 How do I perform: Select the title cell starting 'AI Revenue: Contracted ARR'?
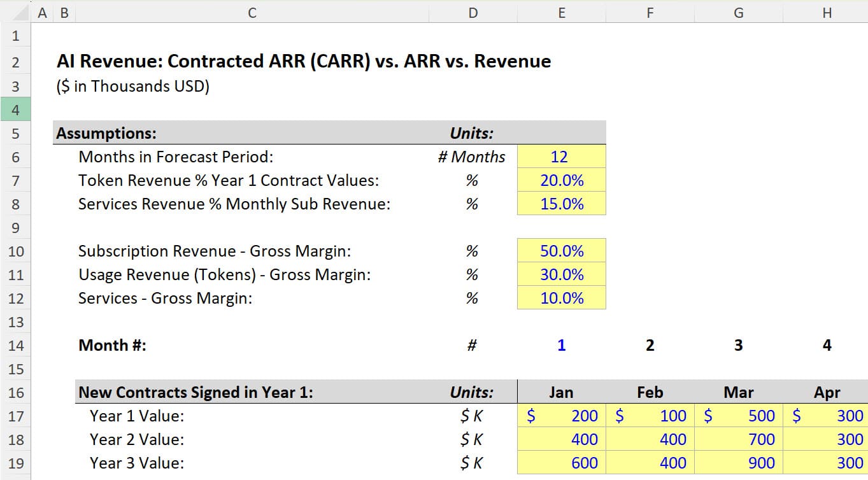tap(304, 61)
